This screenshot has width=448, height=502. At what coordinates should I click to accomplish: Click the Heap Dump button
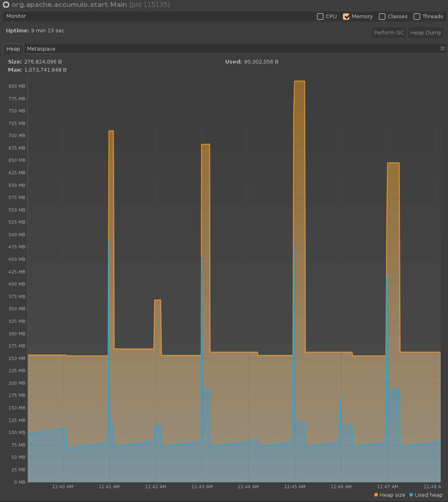coord(426,33)
